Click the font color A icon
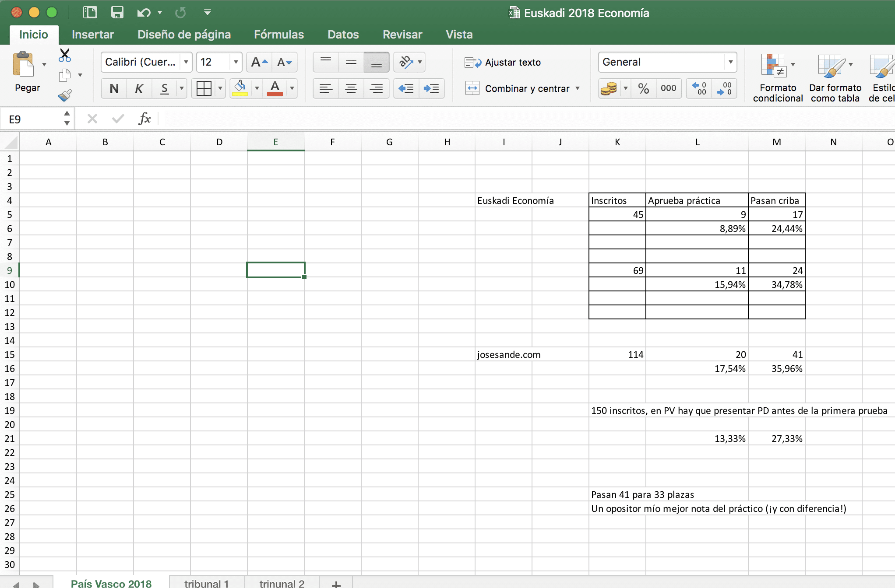This screenshot has width=895, height=588. click(275, 88)
